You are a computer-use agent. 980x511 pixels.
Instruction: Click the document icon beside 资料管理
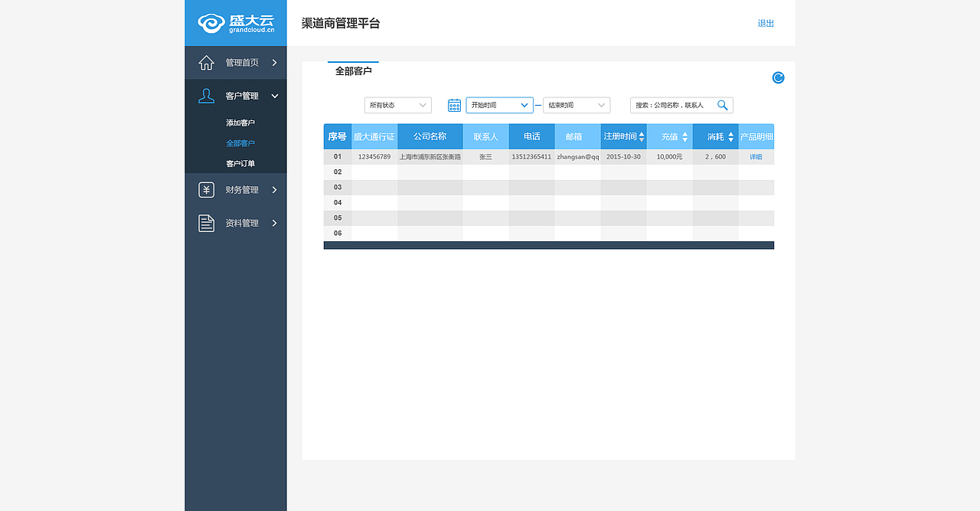click(x=206, y=223)
